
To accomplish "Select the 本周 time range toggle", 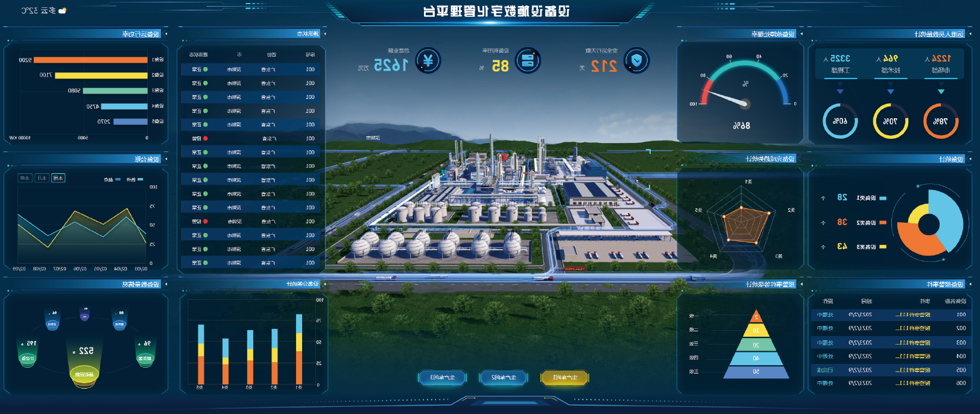I will point(58,178).
